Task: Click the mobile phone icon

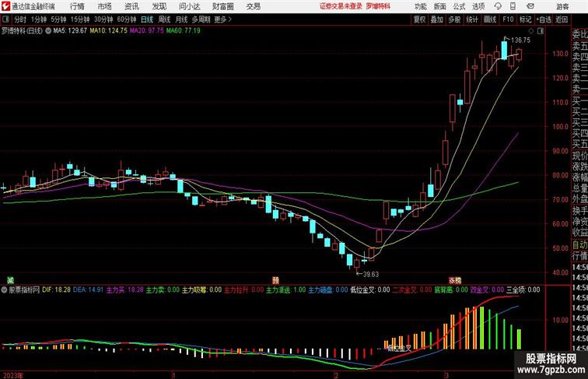Action: tap(513, 6)
